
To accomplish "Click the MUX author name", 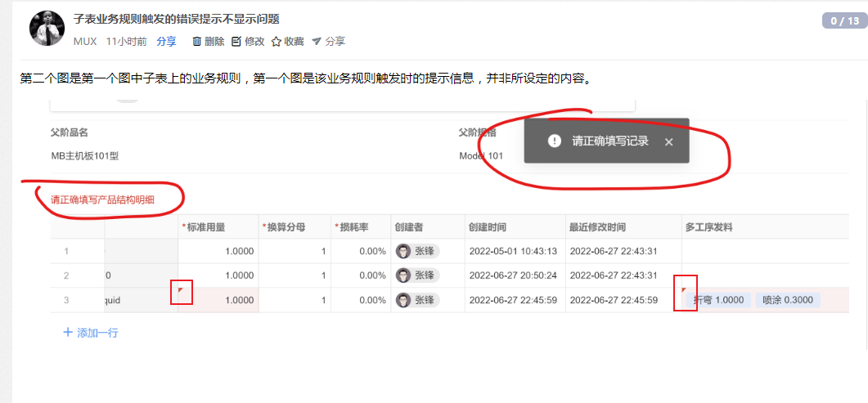I will pos(85,42).
